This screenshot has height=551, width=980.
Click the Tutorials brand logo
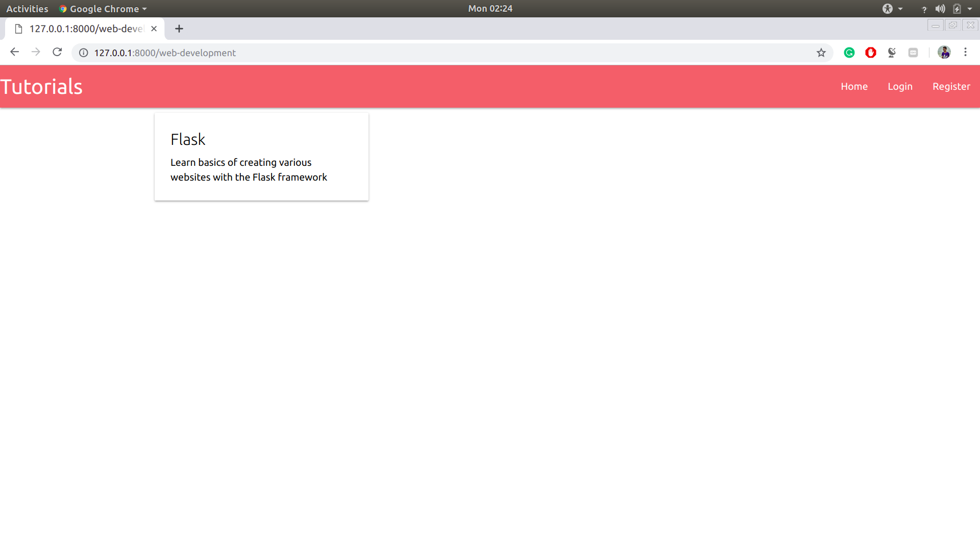click(41, 87)
